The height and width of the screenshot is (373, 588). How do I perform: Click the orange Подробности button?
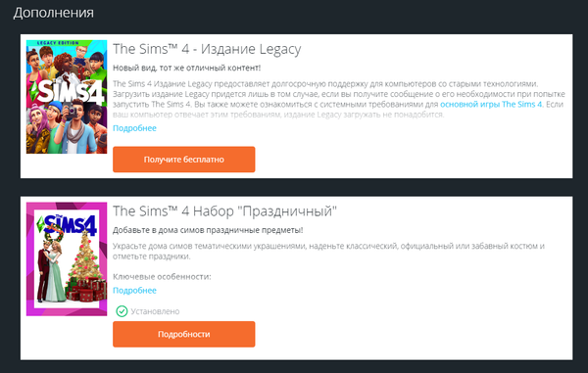coord(184,334)
